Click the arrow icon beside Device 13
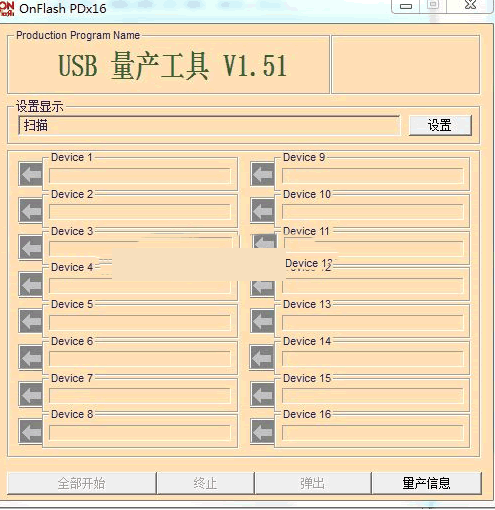This screenshot has width=495, height=510. 262,321
